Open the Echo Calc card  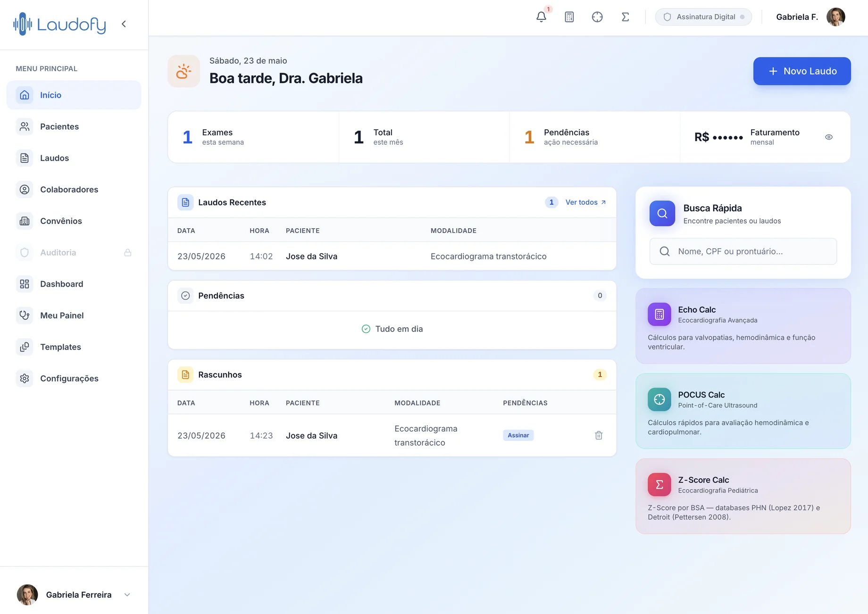pyautogui.click(x=743, y=326)
